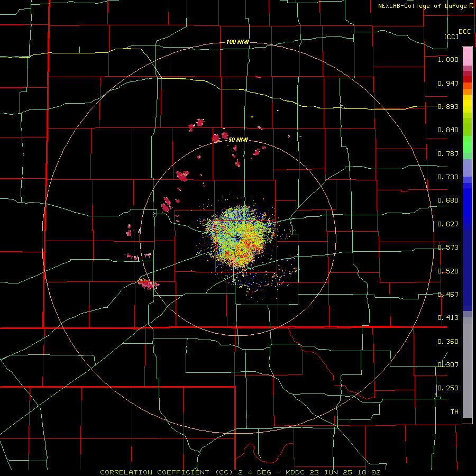The image size is (476, 476).
Task: Click the TH threshold label
Action: coord(454,412)
